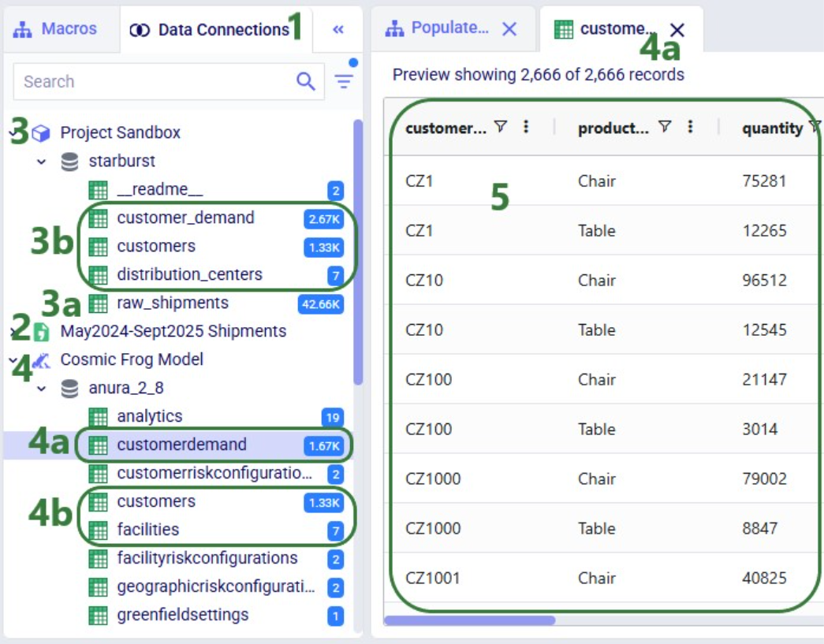Collapse the starburst schema chevron
Viewport: 824px width, 644px height.
42,162
